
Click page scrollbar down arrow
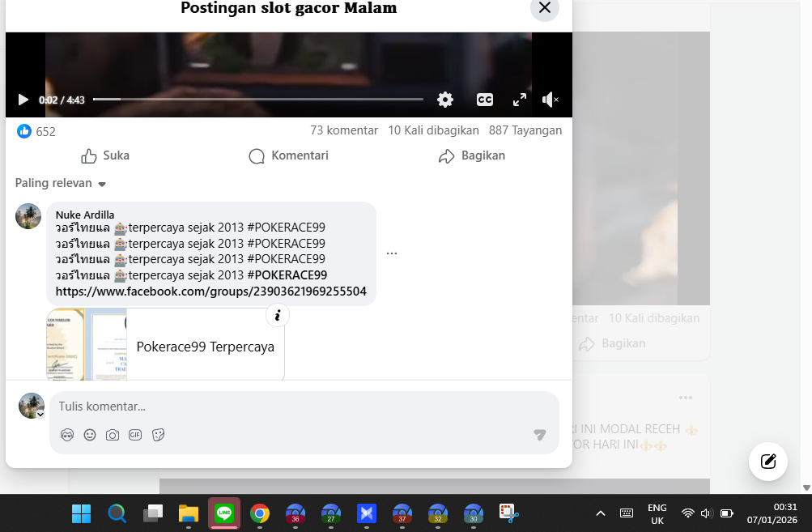tap(806, 487)
